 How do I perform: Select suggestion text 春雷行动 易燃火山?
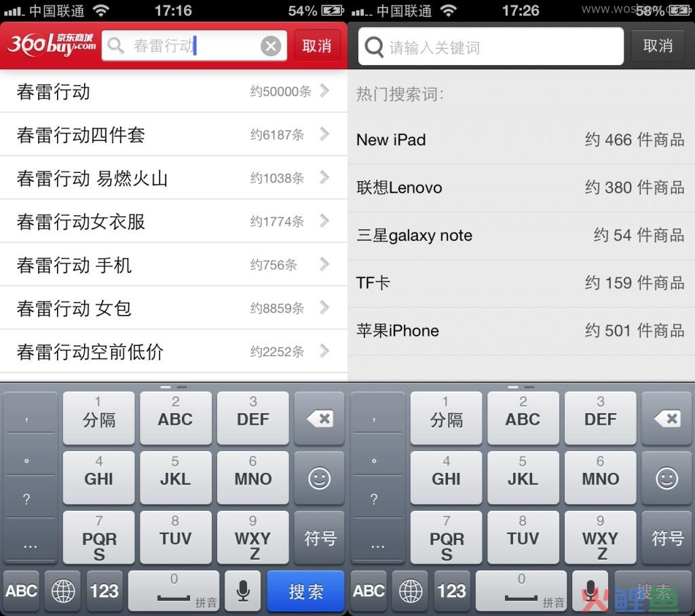[92, 178]
